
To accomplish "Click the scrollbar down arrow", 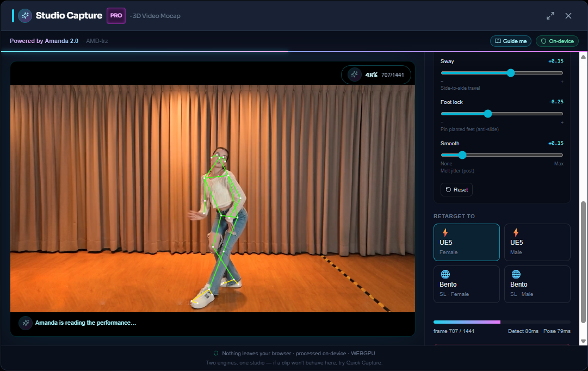I will pyautogui.click(x=583, y=342).
